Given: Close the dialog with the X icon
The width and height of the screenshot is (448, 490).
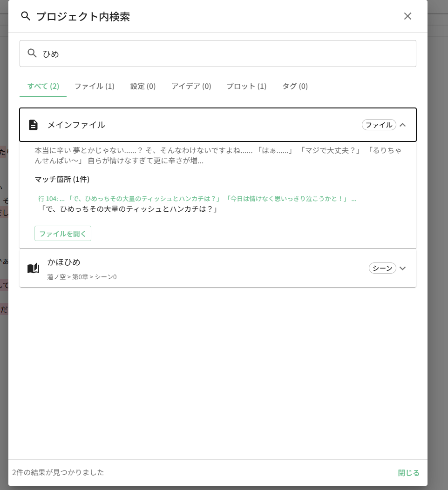Looking at the screenshot, I should [407, 16].
